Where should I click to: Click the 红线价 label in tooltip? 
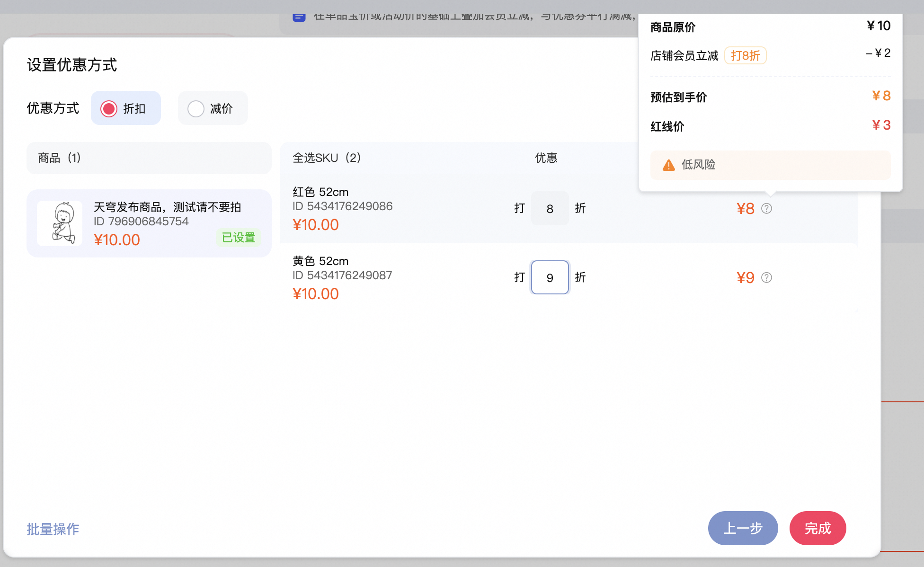pyautogui.click(x=667, y=127)
